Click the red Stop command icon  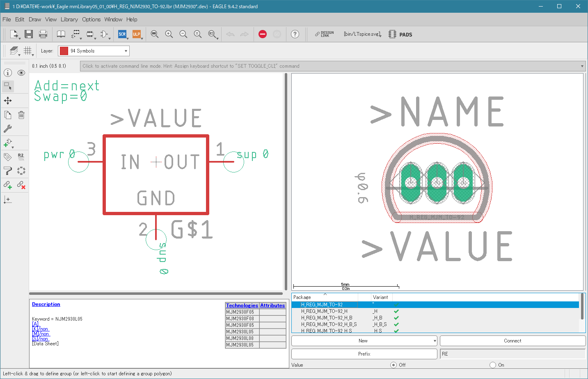[x=263, y=34]
